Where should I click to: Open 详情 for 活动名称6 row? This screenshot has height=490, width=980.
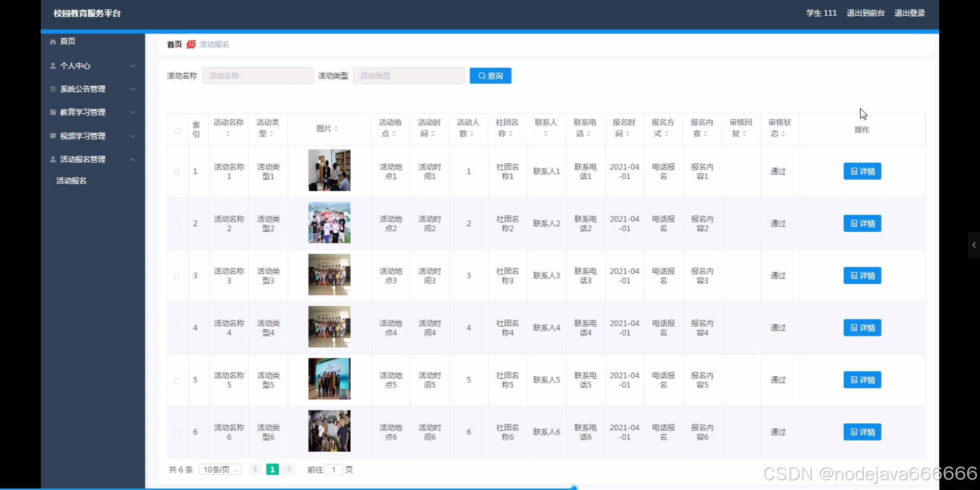tap(862, 432)
